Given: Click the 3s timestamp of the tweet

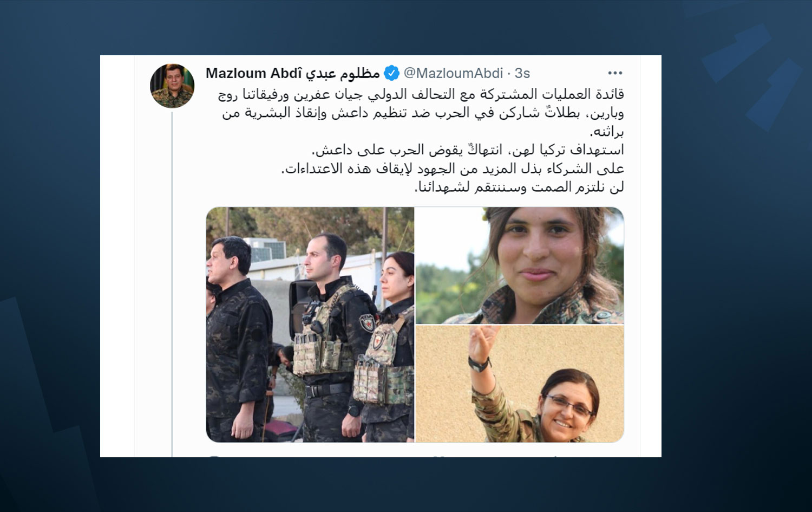Looking at the screenshot, I should click(x=522, y=73).
